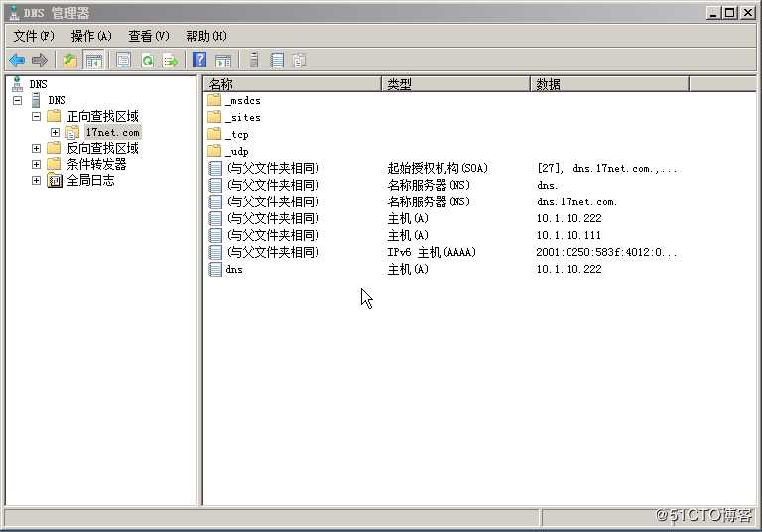The height and width of the screenshot is (532, 762).
Task: Sort by the 类型 column header
Action: pyautogui.click(x=455, y=84)
